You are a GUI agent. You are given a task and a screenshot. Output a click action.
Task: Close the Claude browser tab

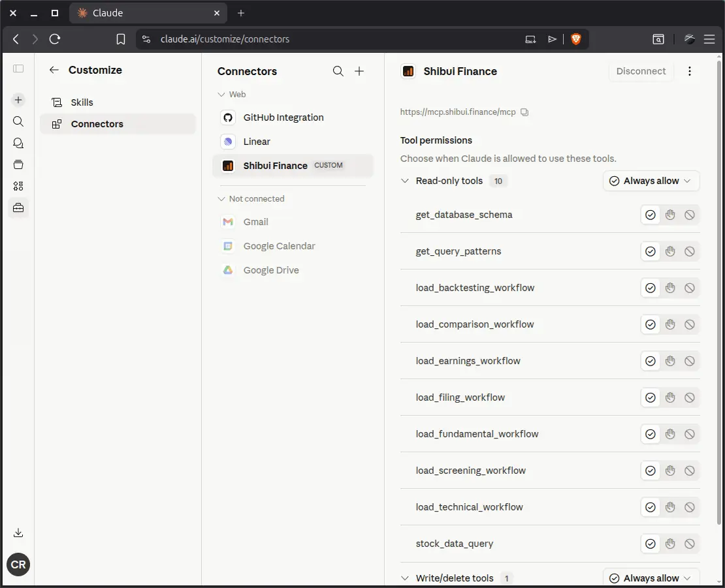pos(217,13)
